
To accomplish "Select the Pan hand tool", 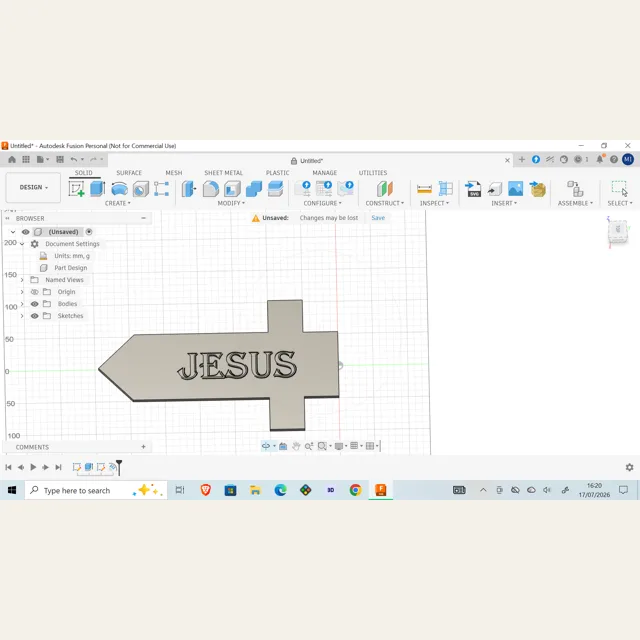I will [296, 446].
